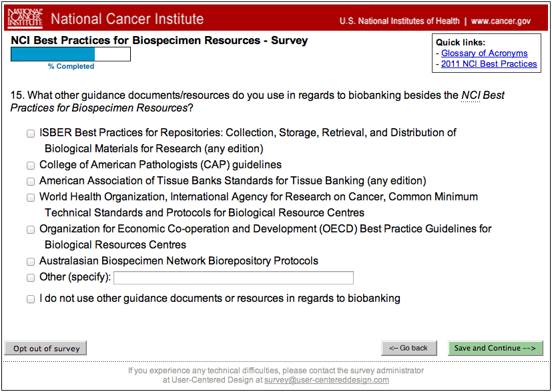The width and height of the screenshot is (552, 392).
Task: Check the World Health Organization option
Action: [31, 198]
